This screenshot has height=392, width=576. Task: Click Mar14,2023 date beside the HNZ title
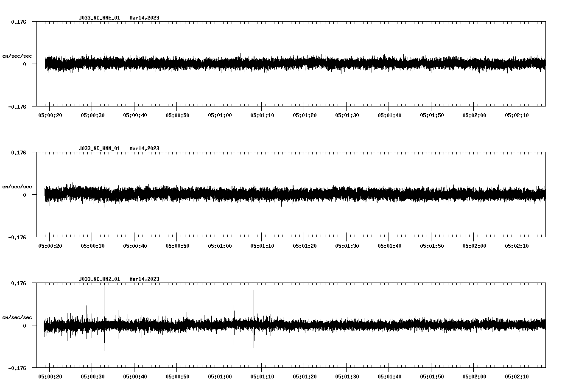[x=144, y=279]
